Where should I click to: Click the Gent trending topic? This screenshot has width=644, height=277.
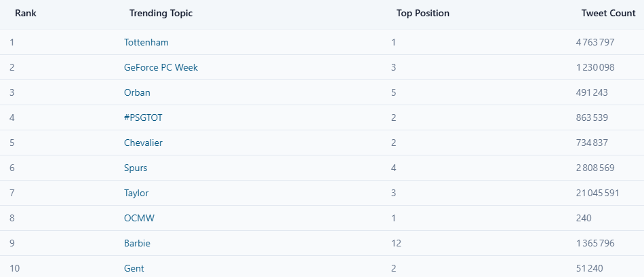point(134,268)
